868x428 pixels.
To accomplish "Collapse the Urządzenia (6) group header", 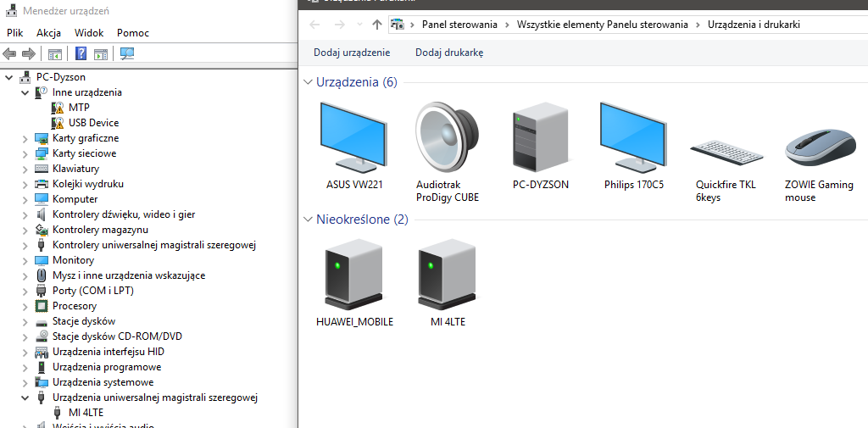I will pyautogui.click(x=309, y=82).
